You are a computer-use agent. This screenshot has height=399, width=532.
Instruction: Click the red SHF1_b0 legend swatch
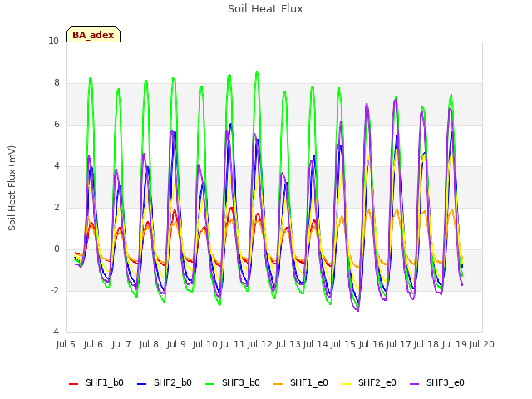point(74,384)
